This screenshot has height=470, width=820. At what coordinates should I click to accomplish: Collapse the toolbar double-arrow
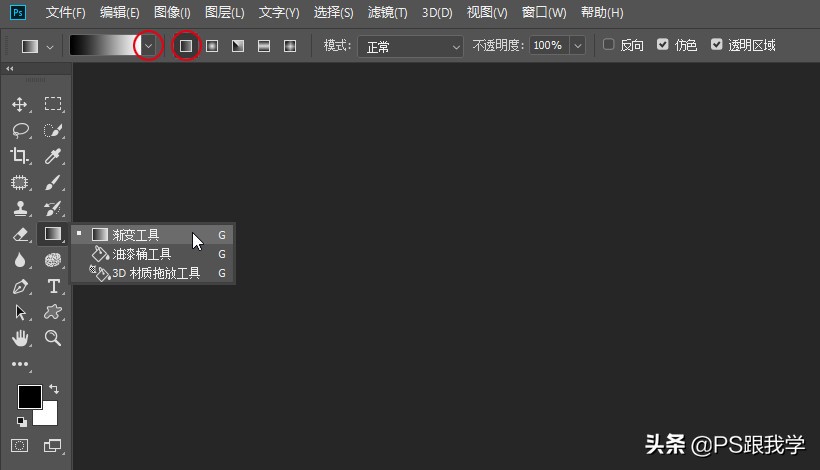tap(9, 68)
